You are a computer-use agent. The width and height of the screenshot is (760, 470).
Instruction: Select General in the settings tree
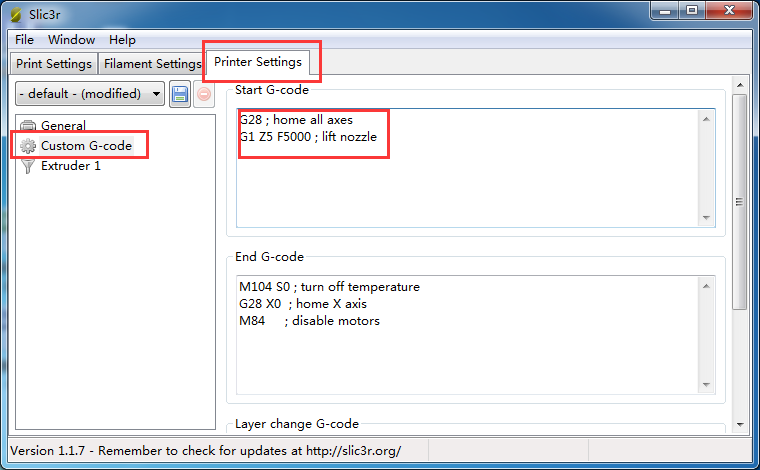63,125
